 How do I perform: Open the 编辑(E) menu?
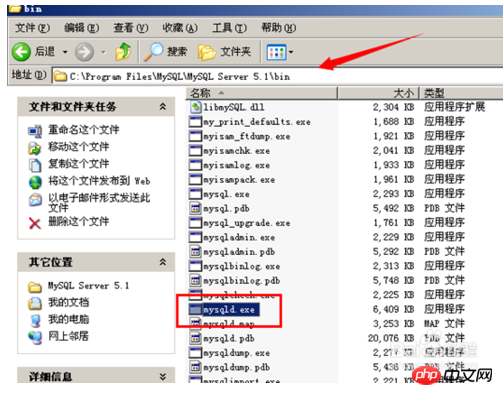tap(81, 28)
